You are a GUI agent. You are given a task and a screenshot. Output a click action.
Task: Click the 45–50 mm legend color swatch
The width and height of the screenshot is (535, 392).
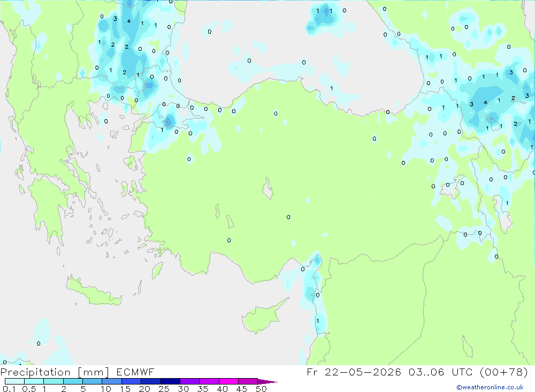(x=248, y=381)
